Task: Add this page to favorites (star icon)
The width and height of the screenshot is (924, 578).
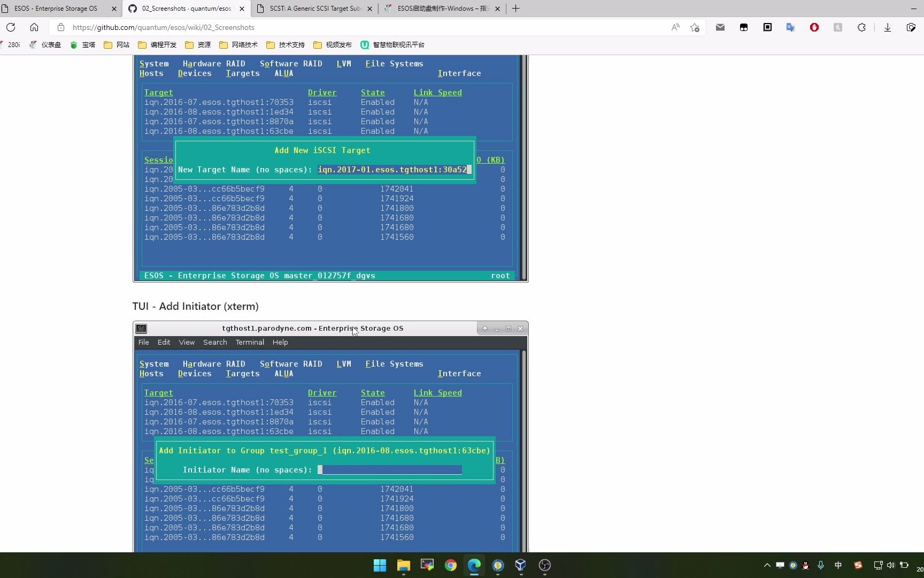Action: pyautogui.click(x=695, y=27)
